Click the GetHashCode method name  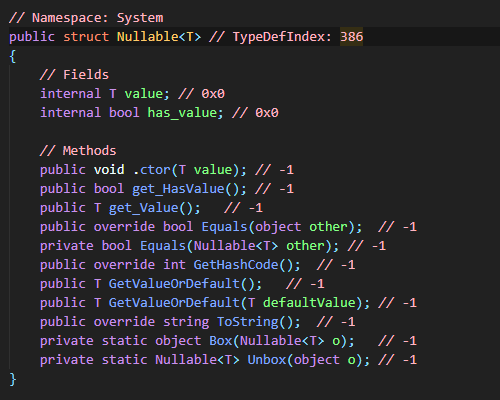point(236,265)
